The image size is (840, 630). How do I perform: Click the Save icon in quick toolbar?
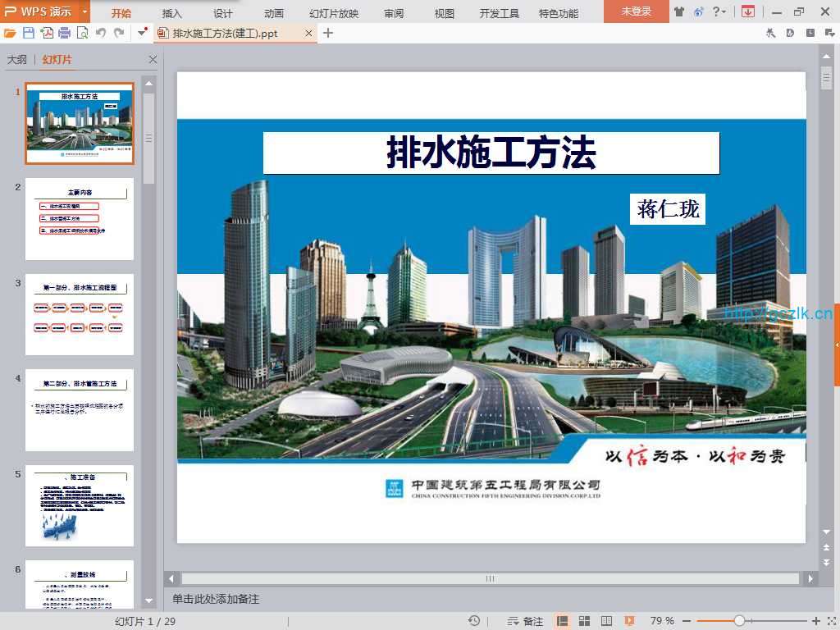(x=29, y=33)
